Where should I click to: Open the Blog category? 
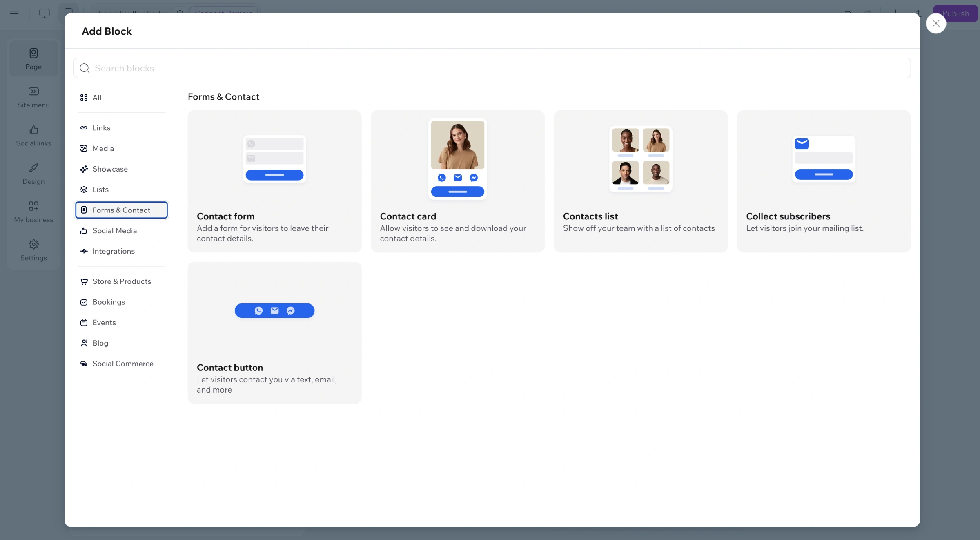click(x=121, y=343)
